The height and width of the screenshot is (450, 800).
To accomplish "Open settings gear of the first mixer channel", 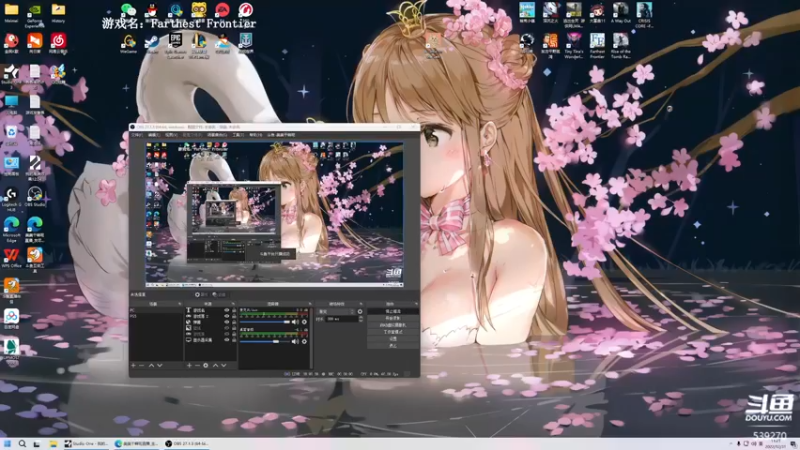I will point(304,322).
